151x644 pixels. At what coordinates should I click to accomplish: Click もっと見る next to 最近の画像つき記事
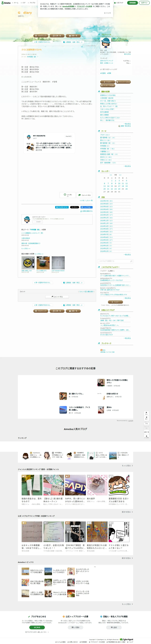pyautogui.click(x=39, y=254)
